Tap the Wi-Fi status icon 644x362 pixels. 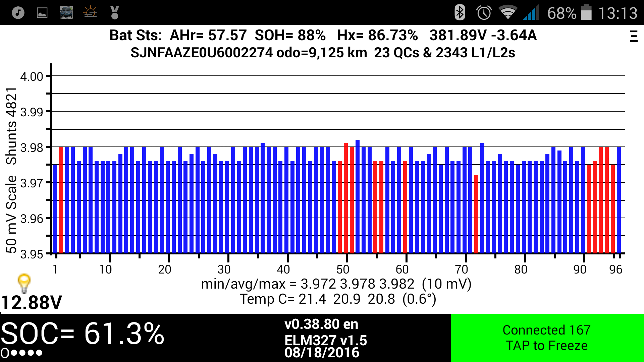tap(508, 13)
